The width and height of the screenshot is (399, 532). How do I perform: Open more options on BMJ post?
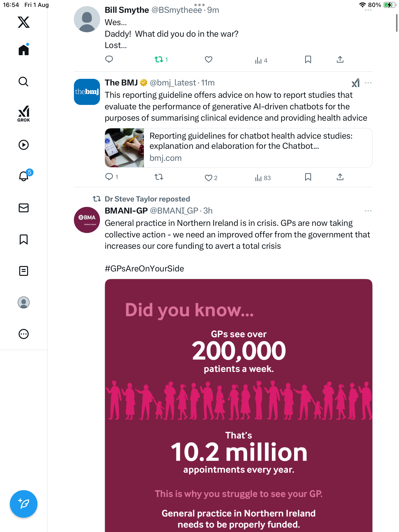tap(368, 83)
